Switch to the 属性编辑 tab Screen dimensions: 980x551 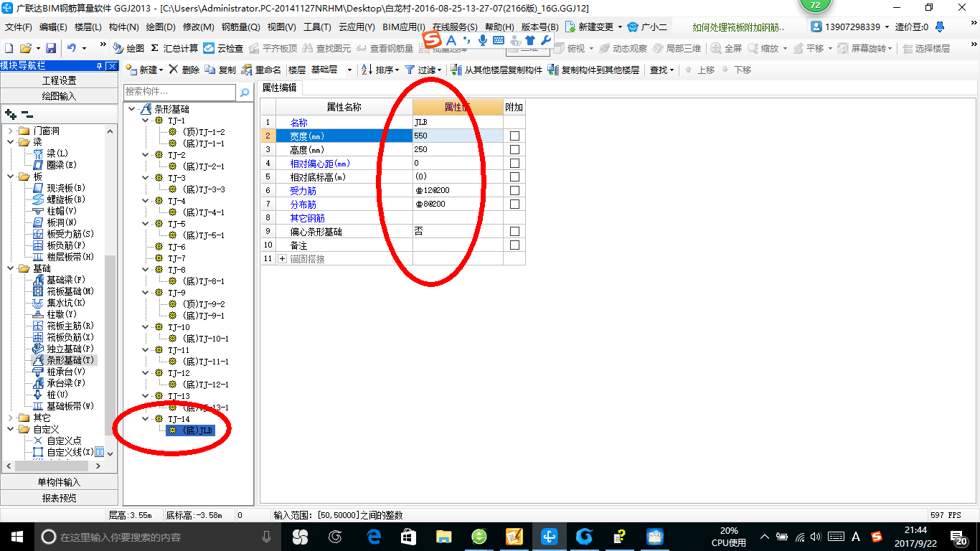280,88
